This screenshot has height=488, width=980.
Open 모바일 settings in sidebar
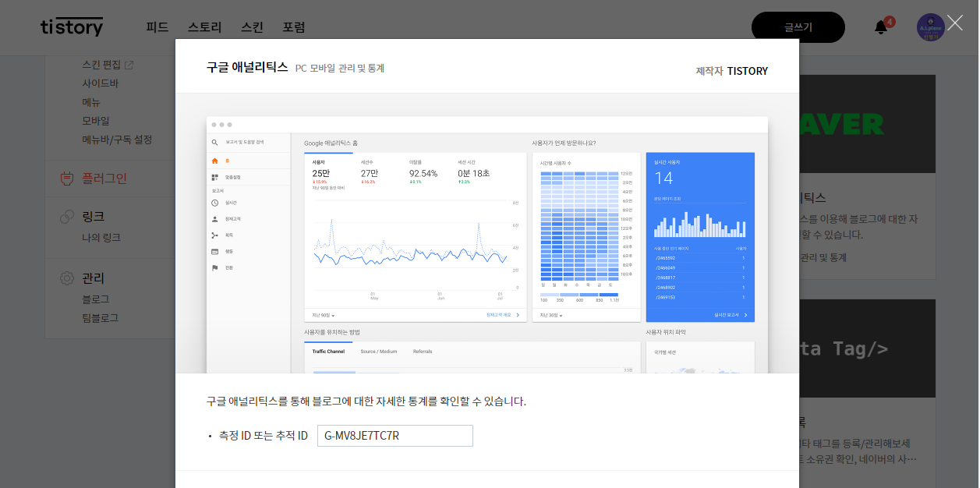click(x=96, y=121)
